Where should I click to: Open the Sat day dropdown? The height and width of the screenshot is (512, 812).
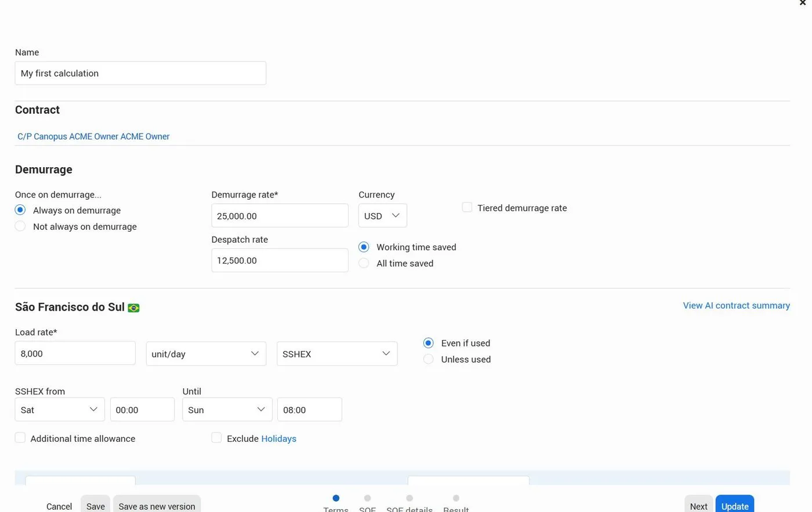click(60, 409)
